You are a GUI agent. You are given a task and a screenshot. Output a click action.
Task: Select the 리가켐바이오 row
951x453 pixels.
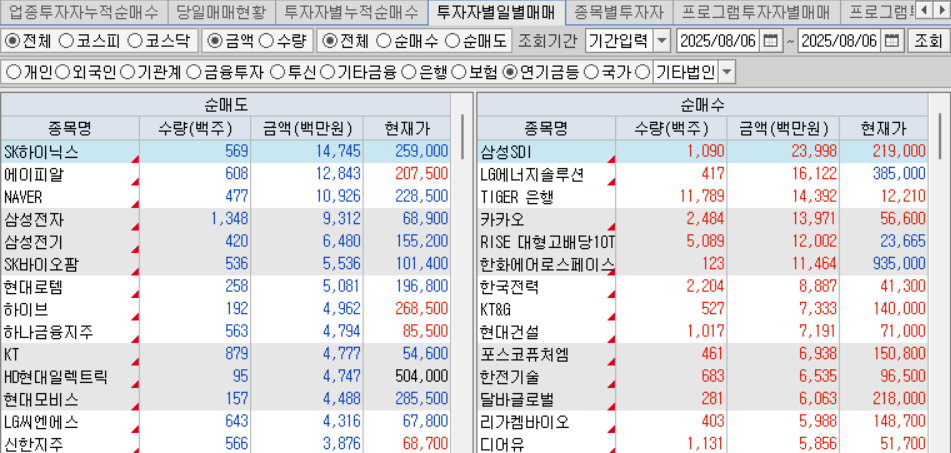[702, 423]
